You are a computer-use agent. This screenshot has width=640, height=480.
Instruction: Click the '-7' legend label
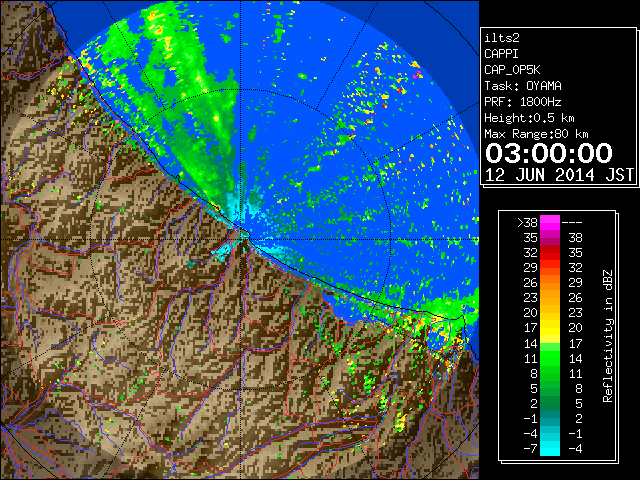530,448
